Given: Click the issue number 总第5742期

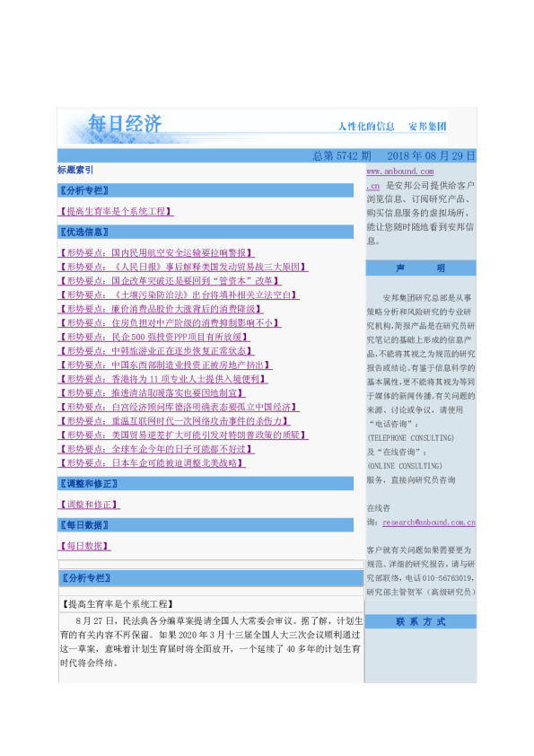Looking at the screenshot, I should point(342,155).
